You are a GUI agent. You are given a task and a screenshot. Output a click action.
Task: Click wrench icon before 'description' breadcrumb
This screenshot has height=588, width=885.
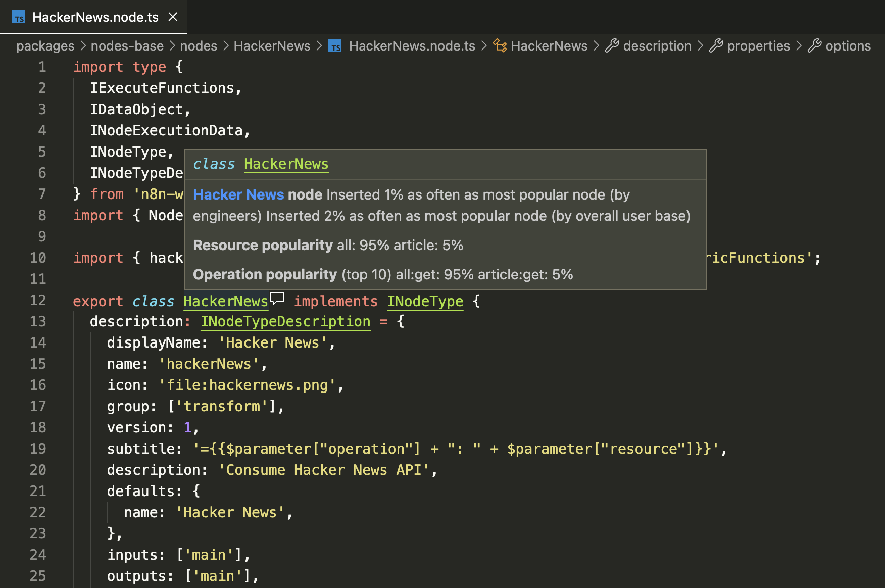coord(612,46)
